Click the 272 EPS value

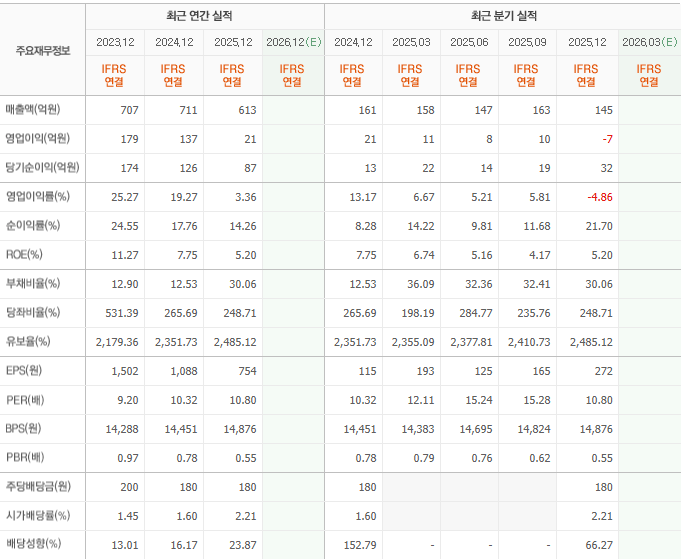pyautogui.click(x=604, y=371)
